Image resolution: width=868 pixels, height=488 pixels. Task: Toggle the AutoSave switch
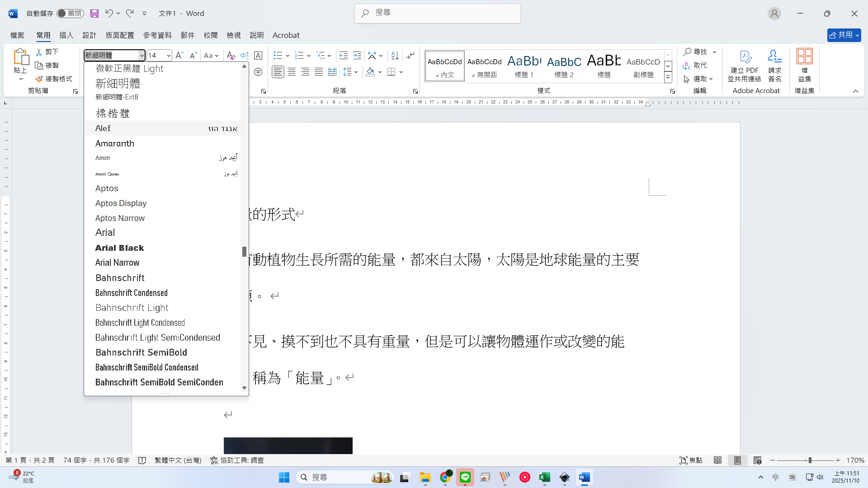click(70, 14)
